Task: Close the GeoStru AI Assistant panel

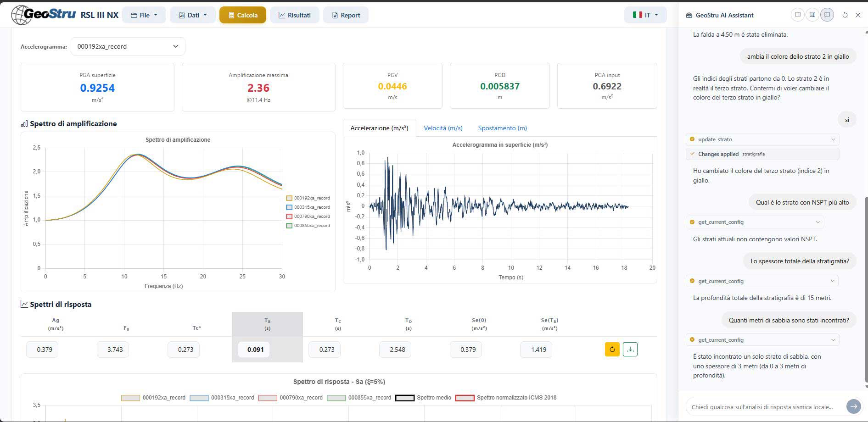Action: (x=858, y=15)
